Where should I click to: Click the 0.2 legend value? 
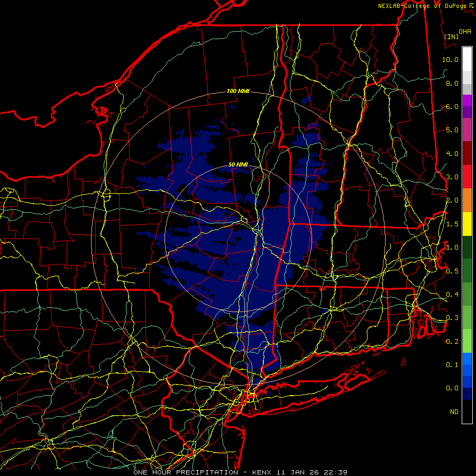point(452,342)
